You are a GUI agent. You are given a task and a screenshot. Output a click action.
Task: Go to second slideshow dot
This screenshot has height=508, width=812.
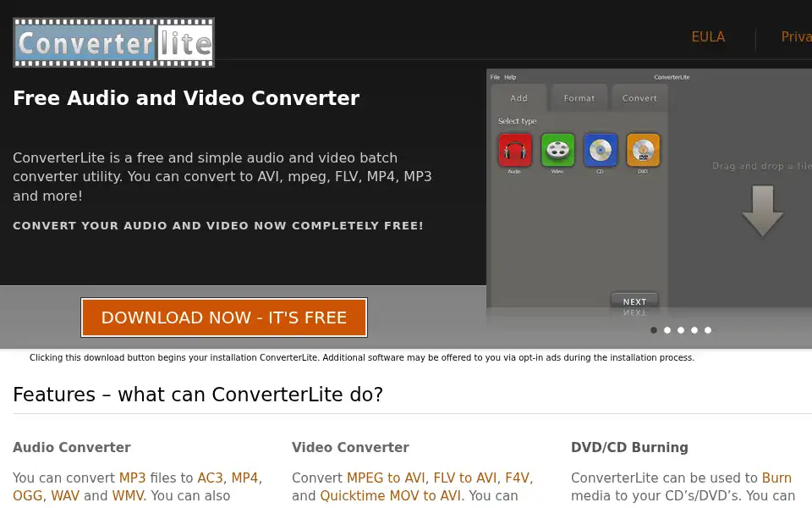pos(667,330)
